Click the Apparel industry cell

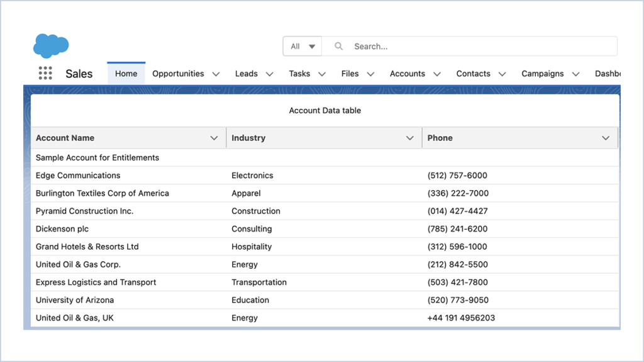(246, 193)
